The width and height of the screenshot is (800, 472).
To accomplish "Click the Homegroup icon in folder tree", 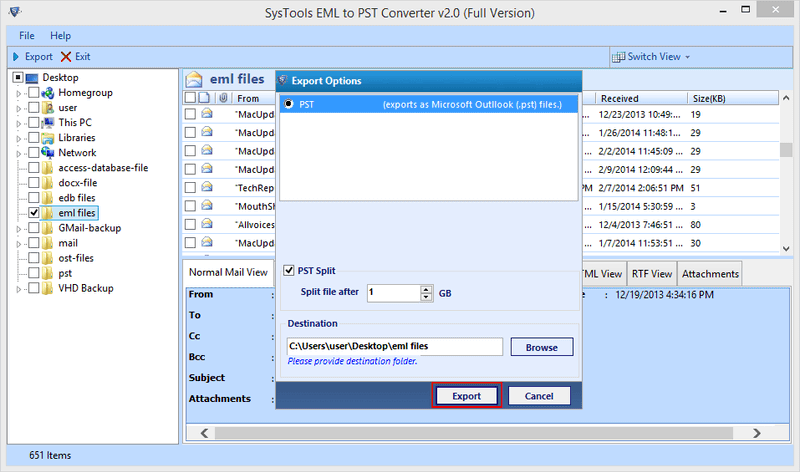I will [48, 93].
